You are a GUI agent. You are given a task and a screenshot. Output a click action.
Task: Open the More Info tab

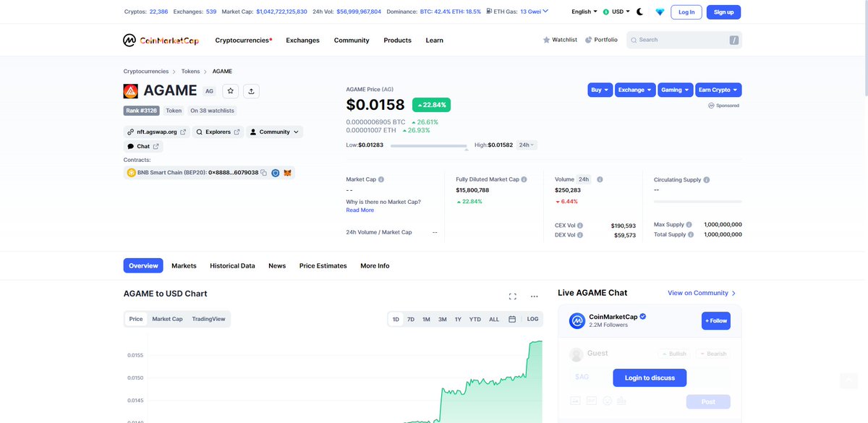click(x=375, y=265)
